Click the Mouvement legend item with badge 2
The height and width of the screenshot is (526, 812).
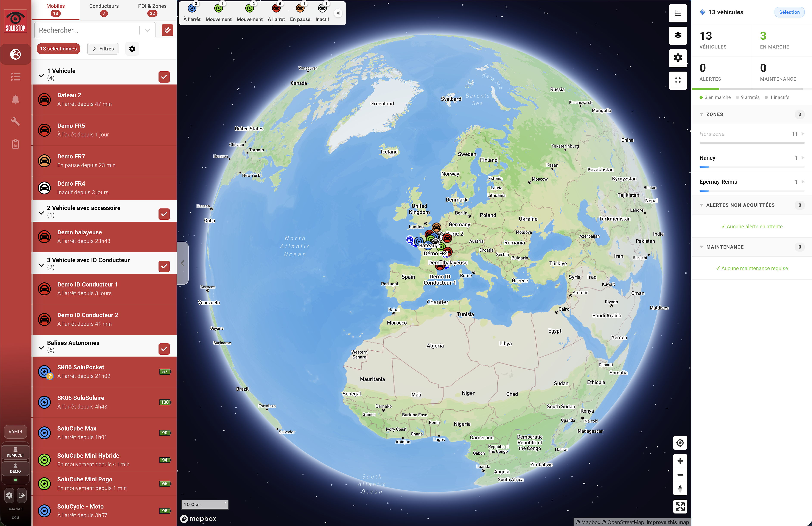pos(249,12)
